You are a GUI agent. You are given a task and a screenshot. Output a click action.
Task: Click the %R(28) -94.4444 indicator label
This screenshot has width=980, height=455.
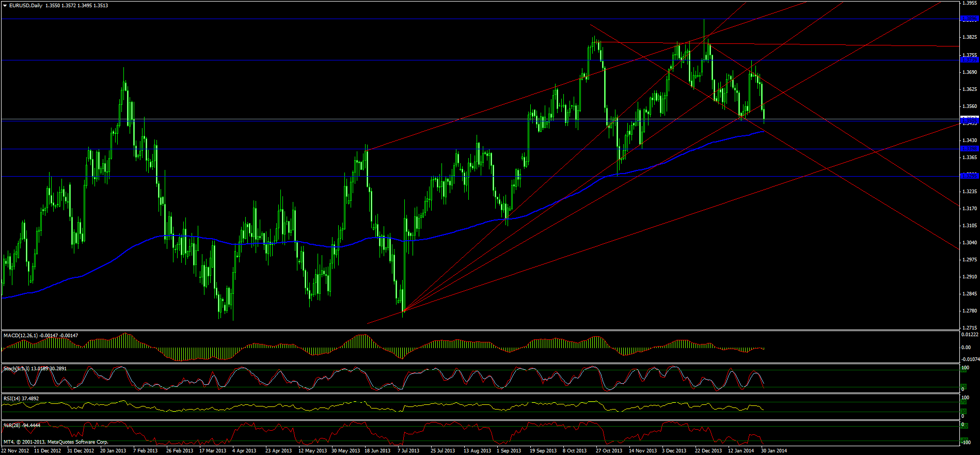[22, 426]
